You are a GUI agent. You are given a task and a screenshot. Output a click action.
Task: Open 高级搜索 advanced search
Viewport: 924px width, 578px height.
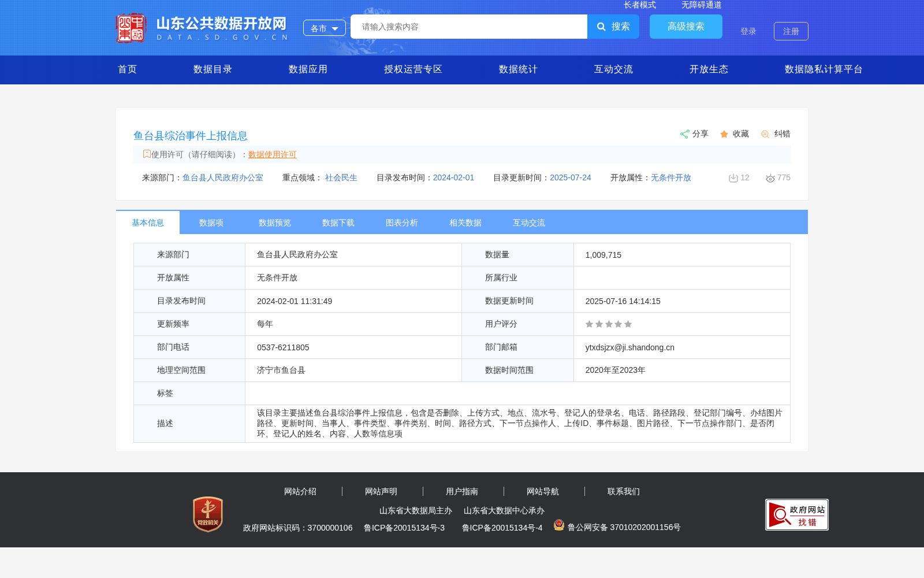(686, 27)
